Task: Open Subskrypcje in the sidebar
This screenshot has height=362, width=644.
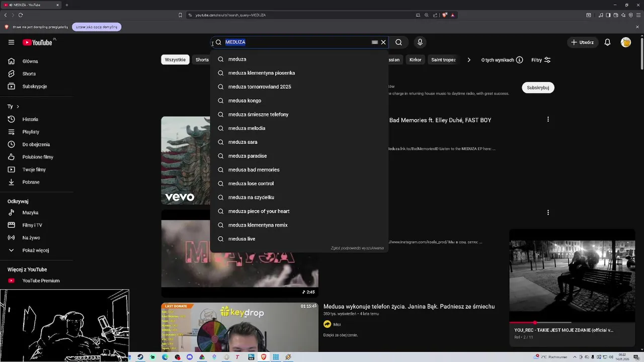Action: (36, 86)
